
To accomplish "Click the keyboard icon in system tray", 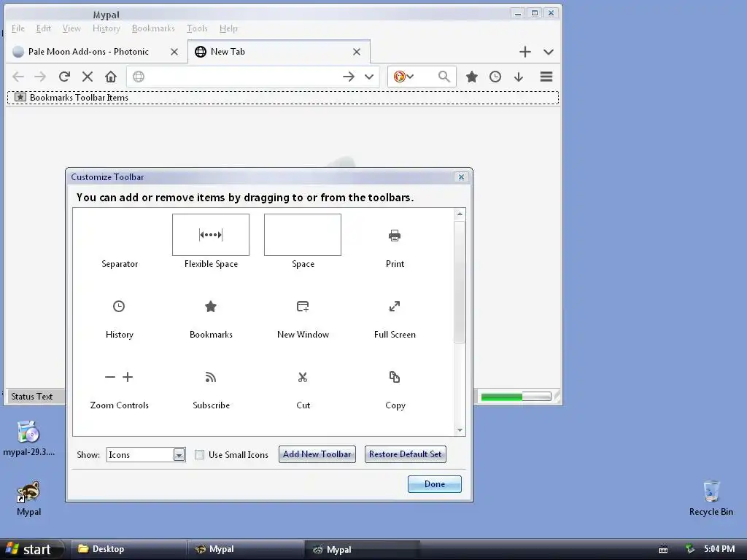I will coord(662,550).
